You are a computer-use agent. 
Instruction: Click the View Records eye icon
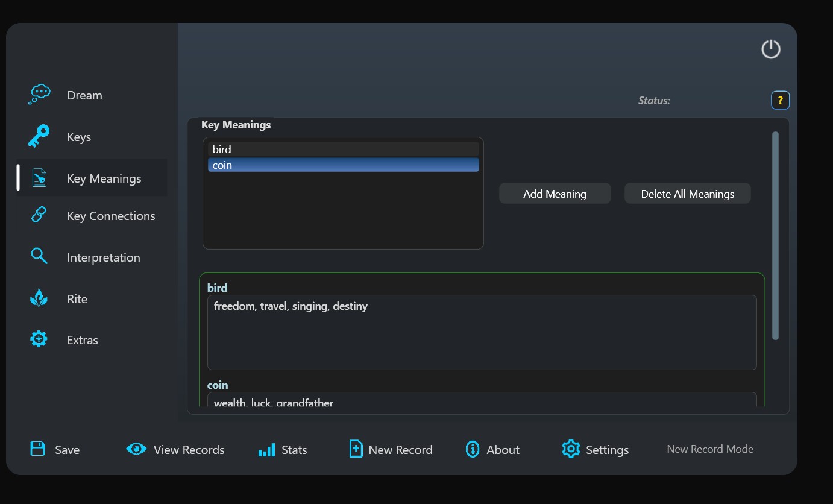[x=136, y=449]
